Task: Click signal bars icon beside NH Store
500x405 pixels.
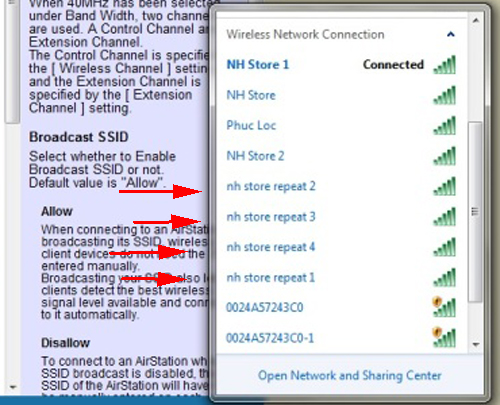Action: coord(445,95)
